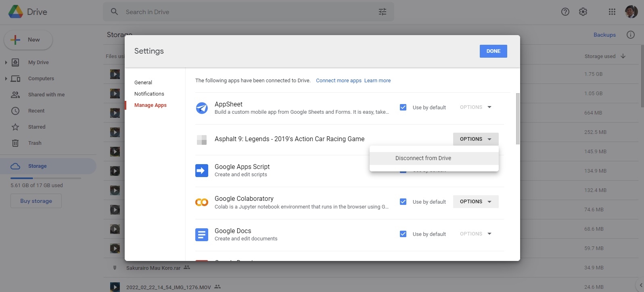Click Connect more apps link
The width and height of the screenshot is (644, 292).
click(339, 81)
